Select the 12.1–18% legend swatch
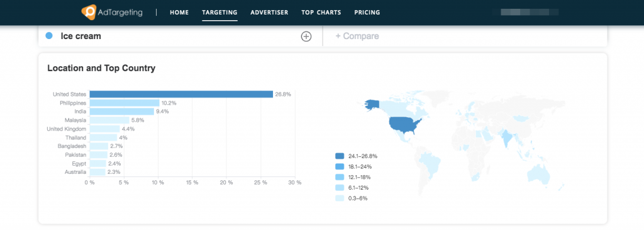644x230 pixels. tap(340, 177)
